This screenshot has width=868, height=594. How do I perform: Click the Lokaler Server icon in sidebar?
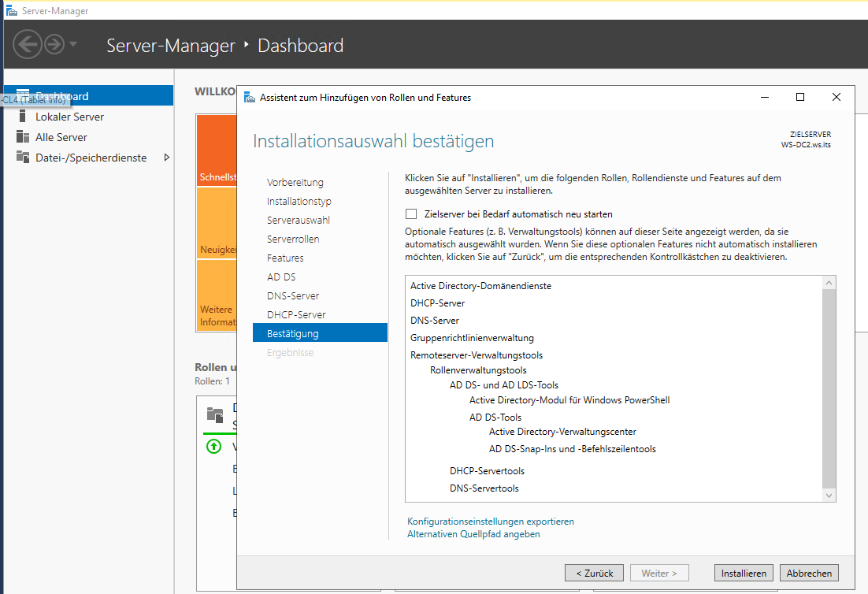(x=22, y=117)
